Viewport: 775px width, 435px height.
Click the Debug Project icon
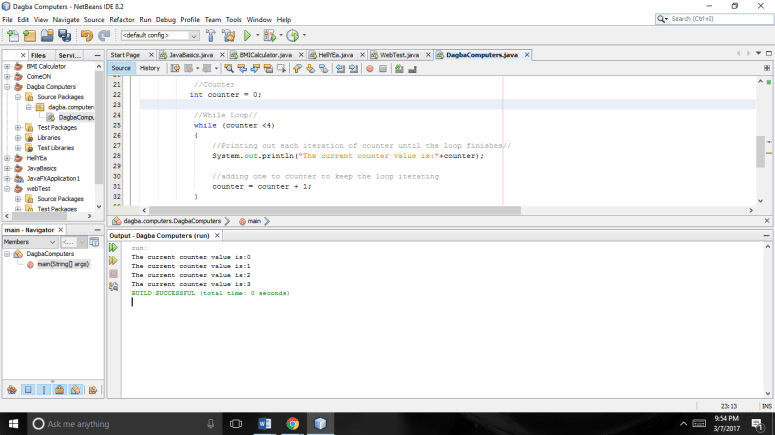(x=269, y=35)
